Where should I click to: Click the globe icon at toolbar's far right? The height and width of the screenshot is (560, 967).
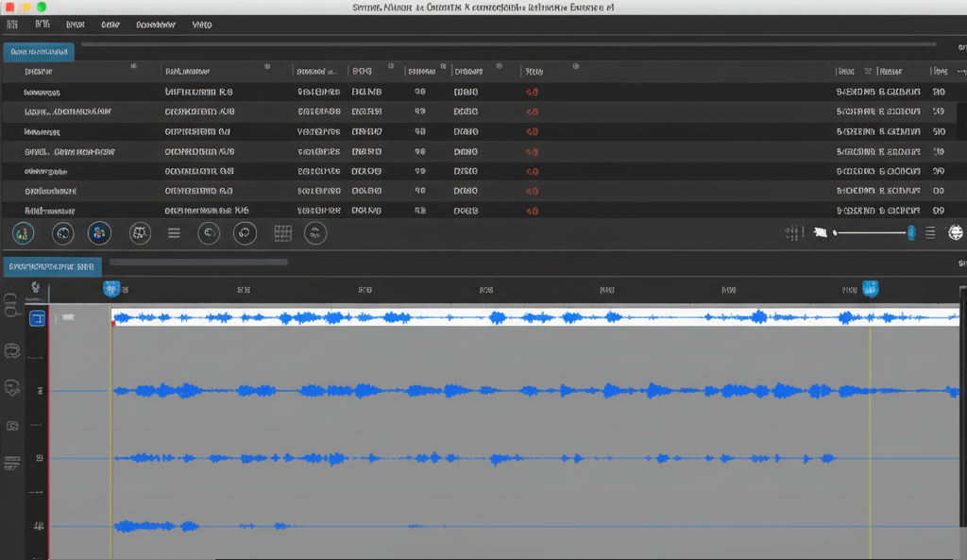(956, 232)
